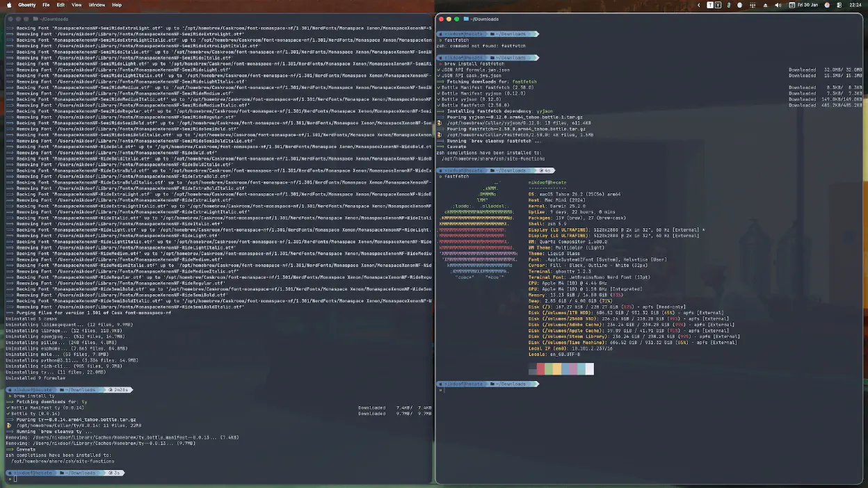Viewport: 868px width, 488px height.
Task: Click the back chevron icon in the menu bar
Action: (698, 5)
